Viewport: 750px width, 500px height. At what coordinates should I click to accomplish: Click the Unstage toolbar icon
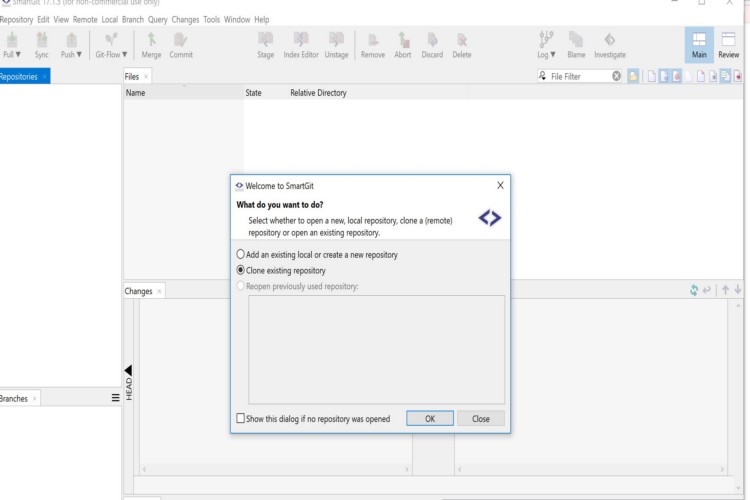click(x=336, y=45)
